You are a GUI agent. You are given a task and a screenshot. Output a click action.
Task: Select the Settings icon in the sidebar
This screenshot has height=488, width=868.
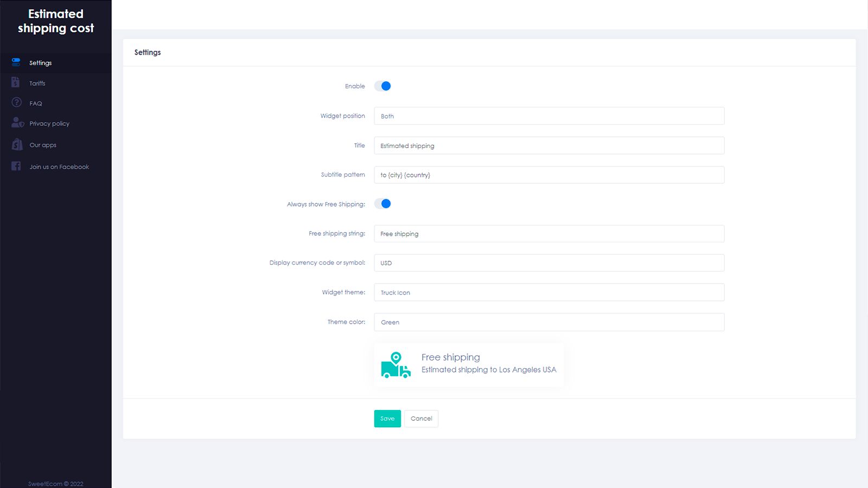pyautogui.click(x=16, y=62)
